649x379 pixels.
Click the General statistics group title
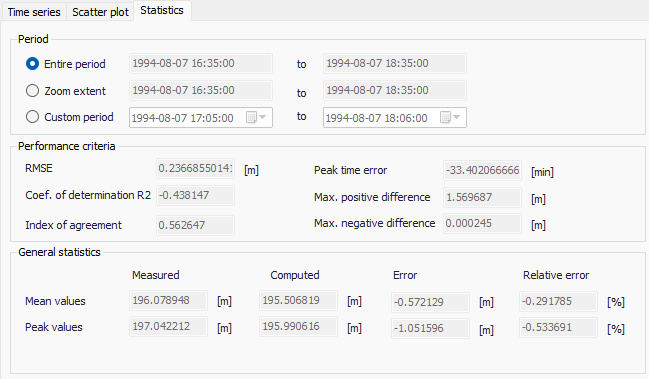(59, 252)
